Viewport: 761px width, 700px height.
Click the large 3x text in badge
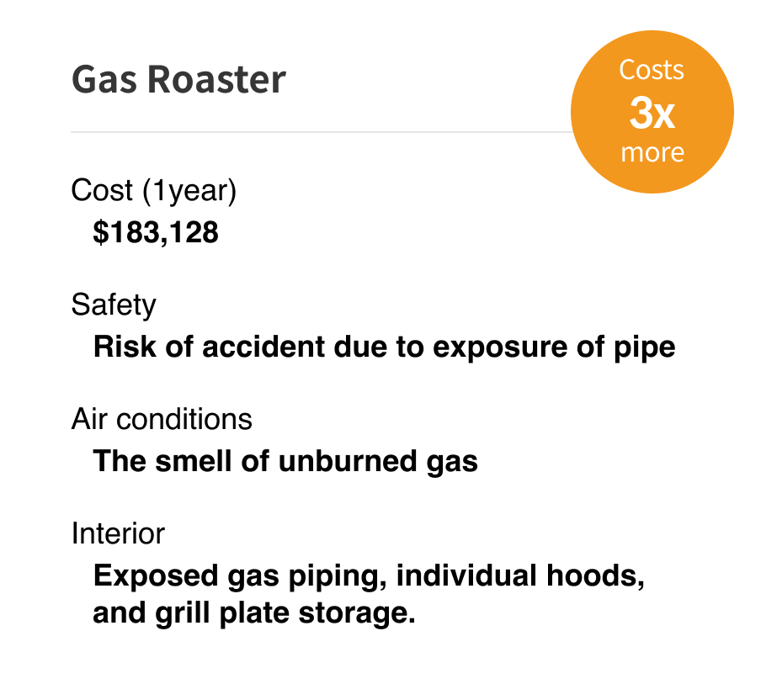(x=652, y=113)
